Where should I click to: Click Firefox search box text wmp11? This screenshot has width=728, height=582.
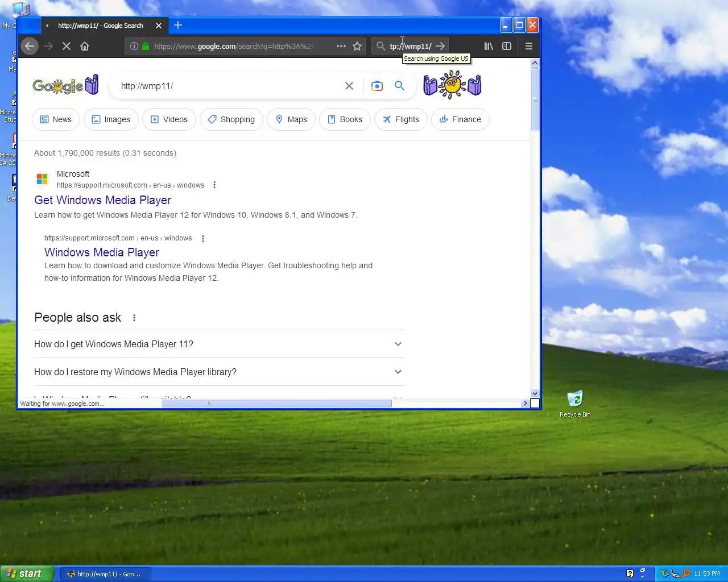tap(410, 46)
